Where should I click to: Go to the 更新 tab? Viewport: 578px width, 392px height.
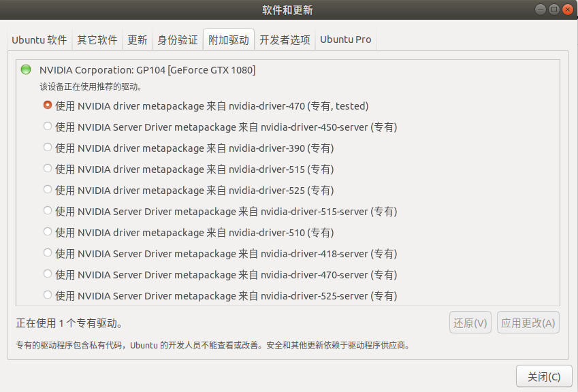point(138,39)
